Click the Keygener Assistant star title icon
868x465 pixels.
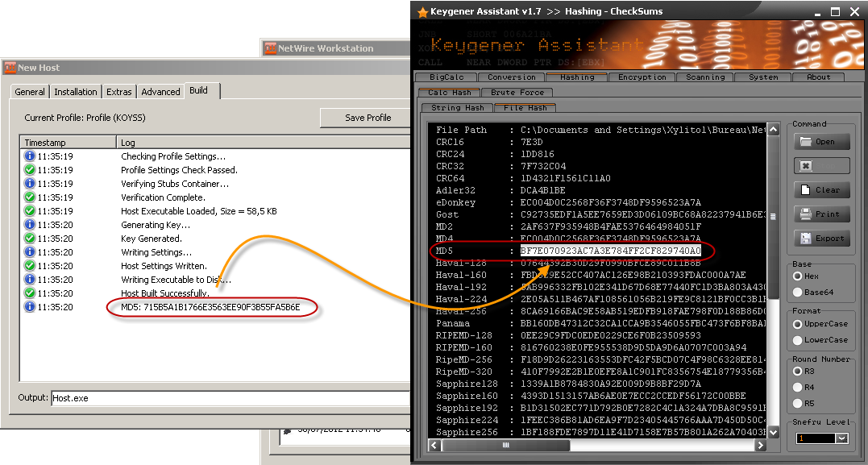point(422,11)
